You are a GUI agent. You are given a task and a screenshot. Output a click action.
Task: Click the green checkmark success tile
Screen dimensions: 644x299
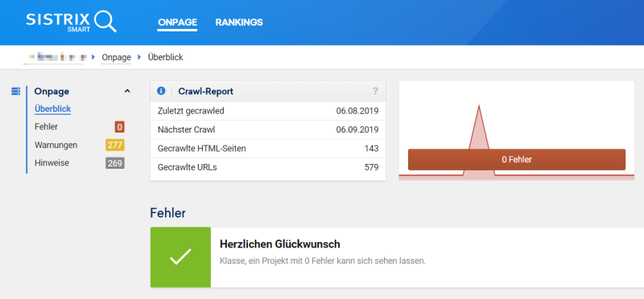[x=180, y=257]
